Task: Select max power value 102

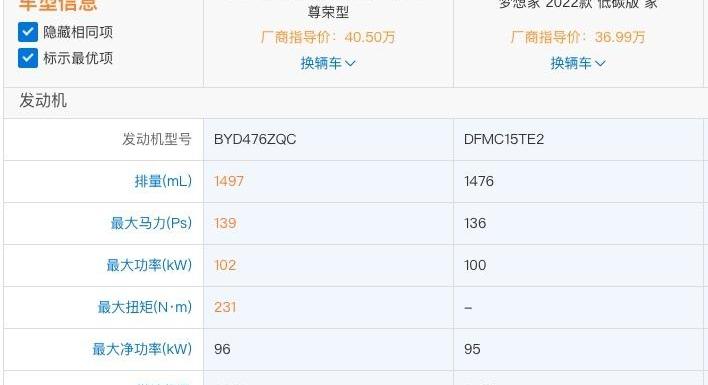Action: pyautogui.click(x=225, y=265)
